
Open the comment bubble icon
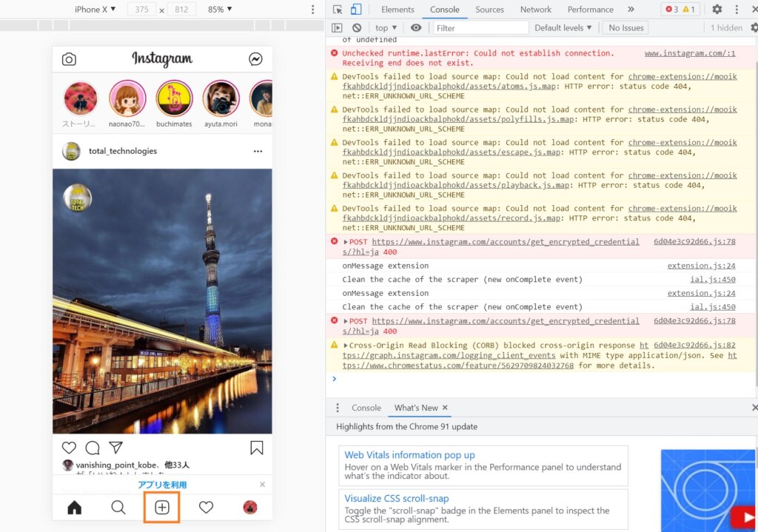93,448
